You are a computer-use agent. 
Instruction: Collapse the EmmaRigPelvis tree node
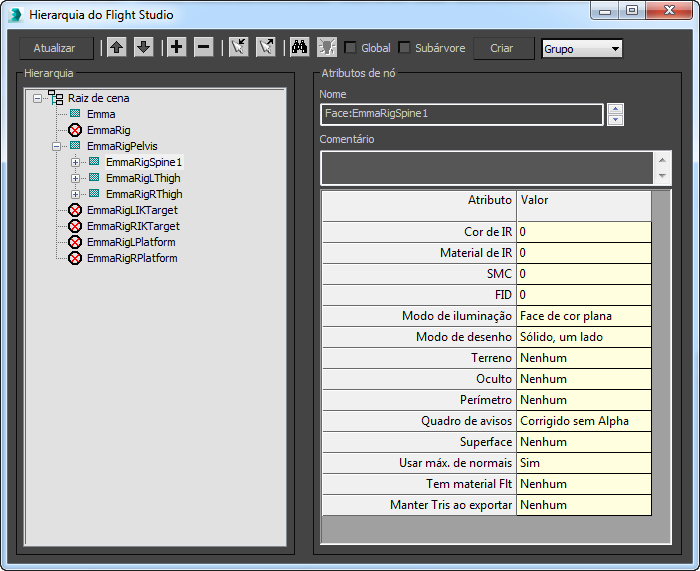(x=56, y=146)
